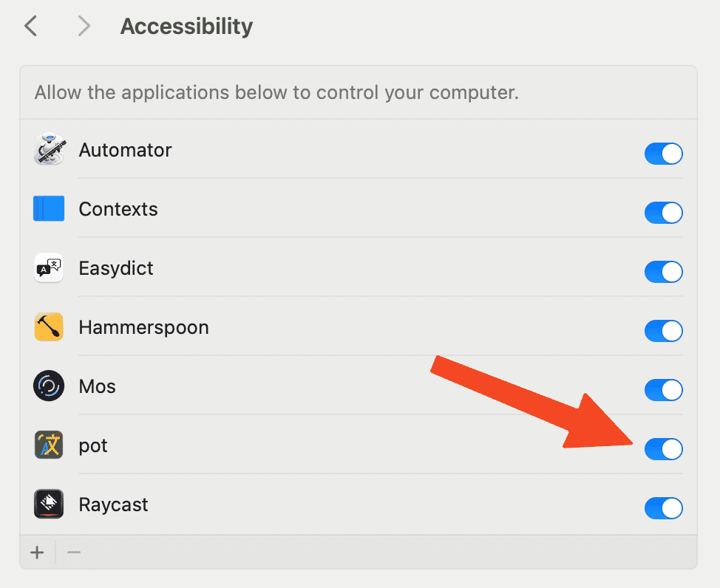This screenshot has height=588, width=720.
Task: Remove application using the minus icon
Action: tap(74, 553)
